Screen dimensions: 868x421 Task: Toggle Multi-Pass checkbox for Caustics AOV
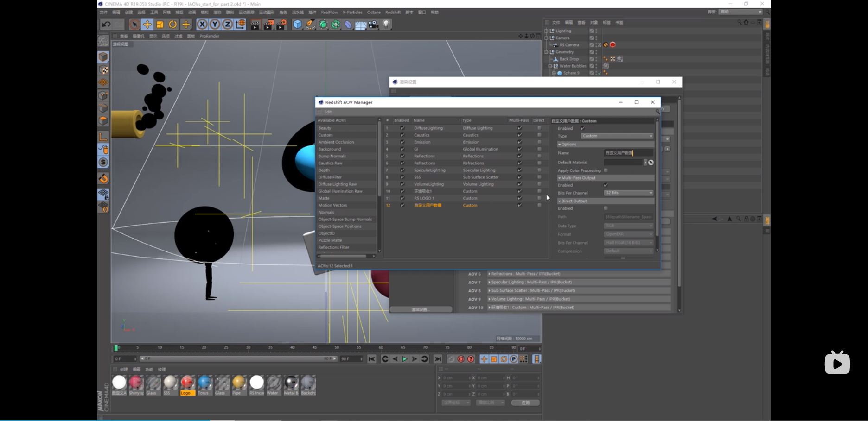click(x=519, y=135)
